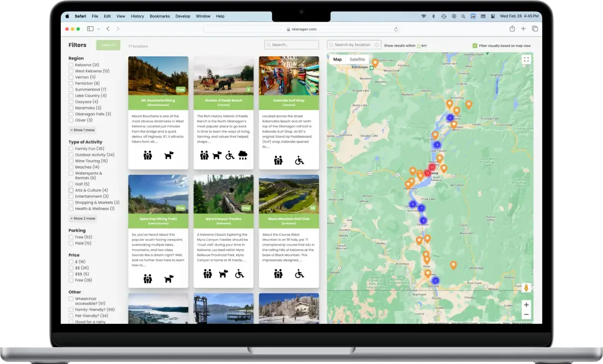Viewport: 603px width, 364px height.
Task: Open the Historic O'Keefe Ranch listing title
Action: click(223, 100)
